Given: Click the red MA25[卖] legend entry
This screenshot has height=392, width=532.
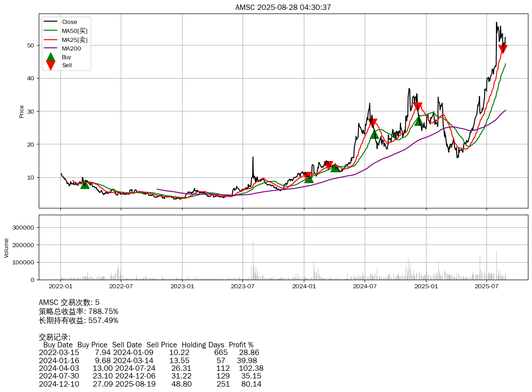Looking at the screenshot, I should [74, 40].
